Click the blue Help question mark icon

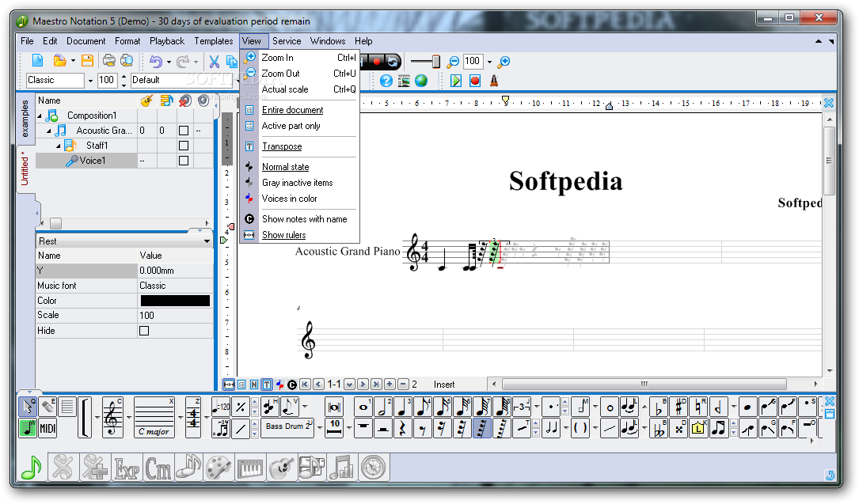(386, 81)
